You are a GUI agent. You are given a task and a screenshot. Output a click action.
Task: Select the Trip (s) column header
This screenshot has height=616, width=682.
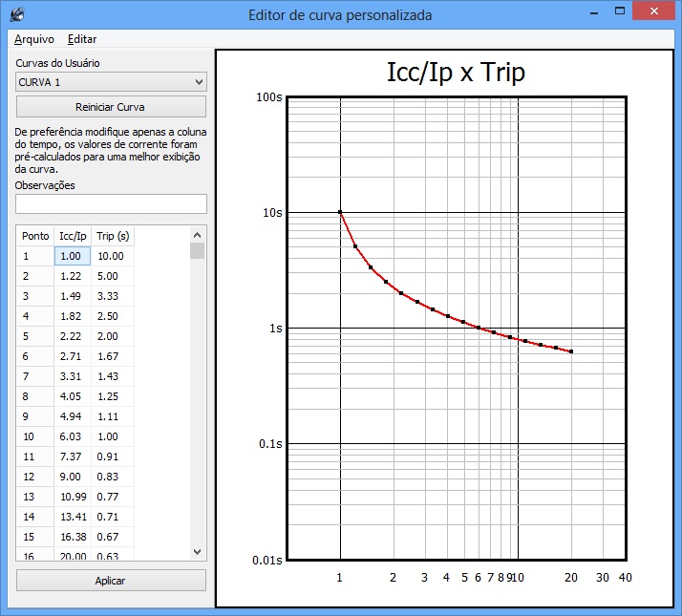(x=113, y=236)
